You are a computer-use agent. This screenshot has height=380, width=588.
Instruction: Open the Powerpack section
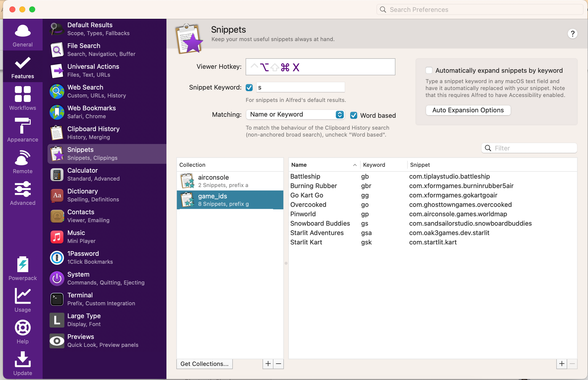(x=23, y=269)
